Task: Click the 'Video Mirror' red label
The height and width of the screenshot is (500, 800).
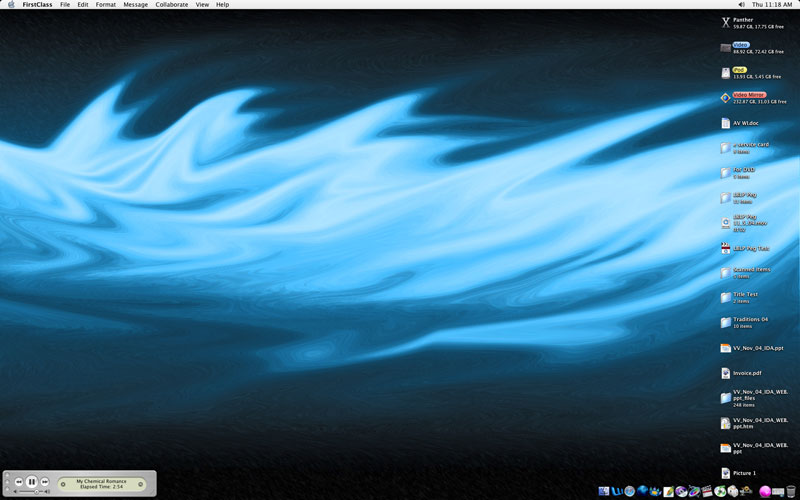Action: (749, 95)
